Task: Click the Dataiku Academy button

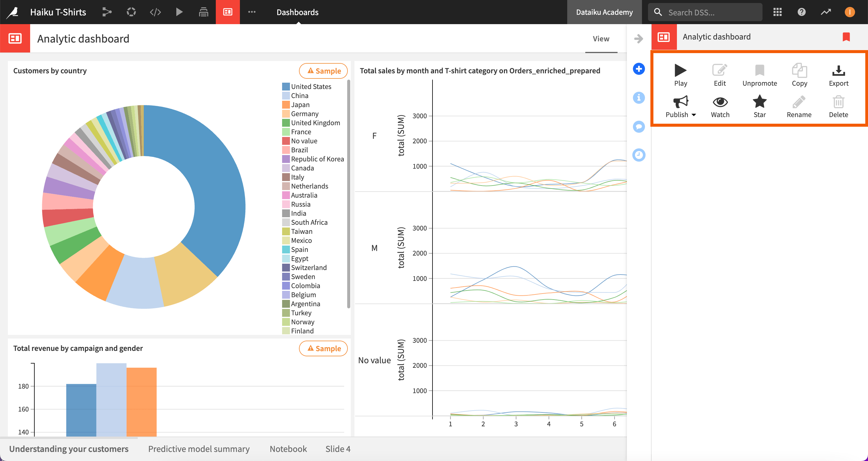Action: 605,12
